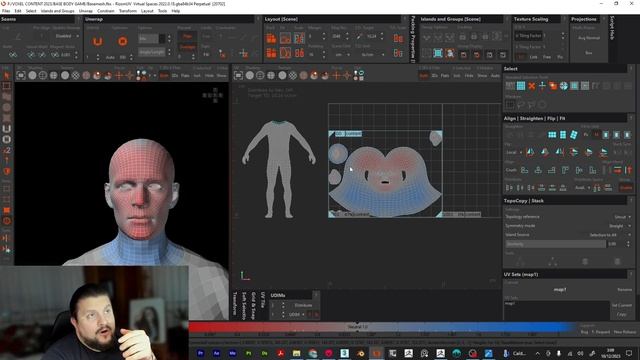Open the Symmetry mode dropdown in TopoCopy
This screenshot has width=640, height=360.
pos(619,226)
